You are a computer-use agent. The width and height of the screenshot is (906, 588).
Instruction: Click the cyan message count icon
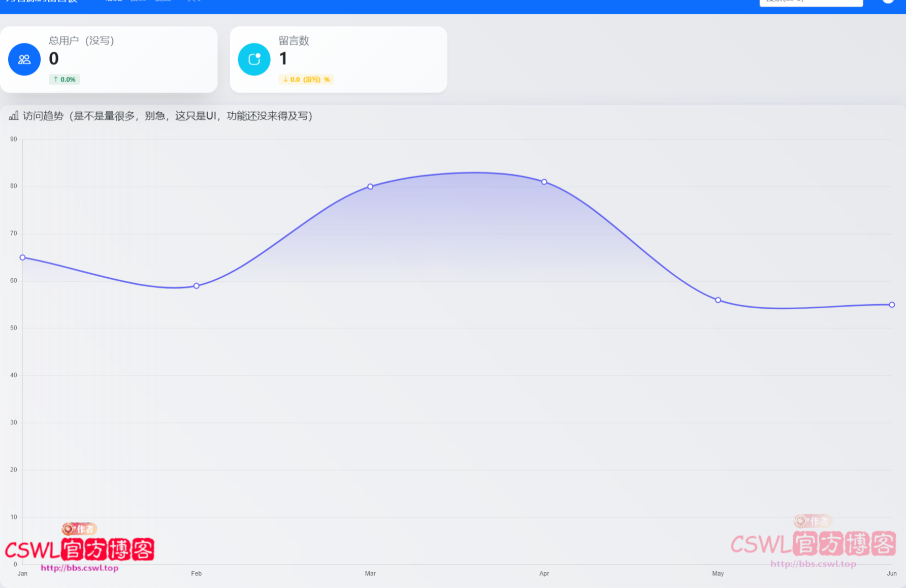(x=254, y=59)
